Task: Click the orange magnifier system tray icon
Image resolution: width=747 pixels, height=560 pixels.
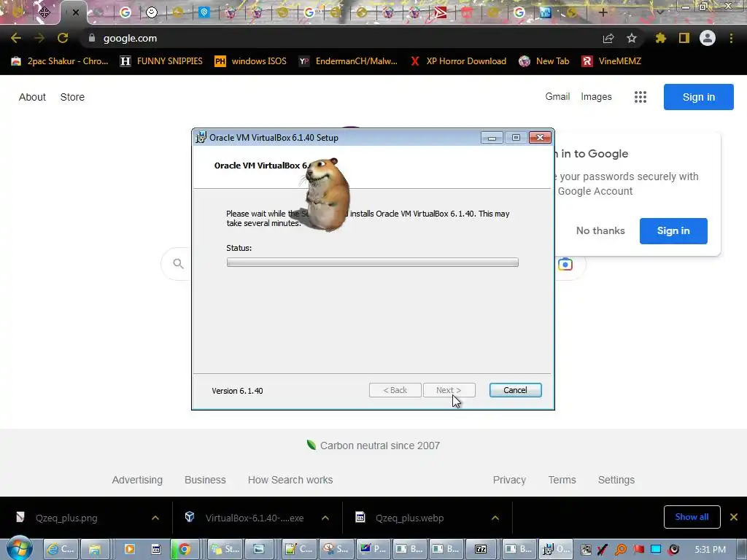Action: point(621,550)
